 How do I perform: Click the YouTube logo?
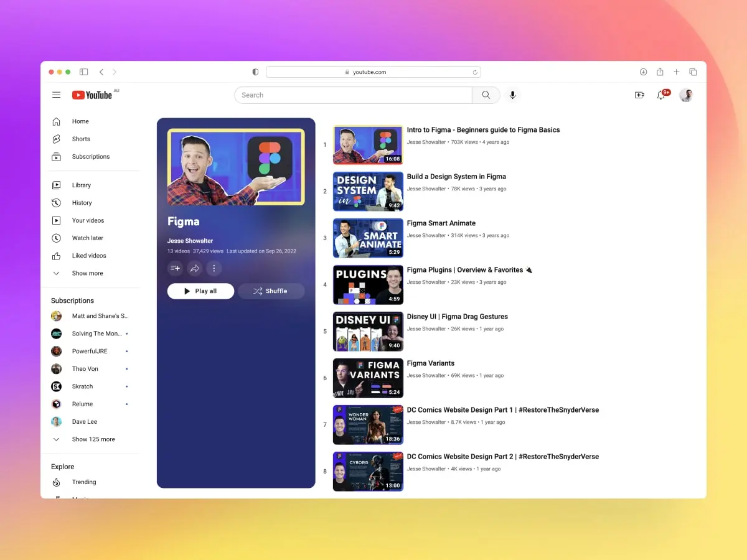click(x=92, y=95)
